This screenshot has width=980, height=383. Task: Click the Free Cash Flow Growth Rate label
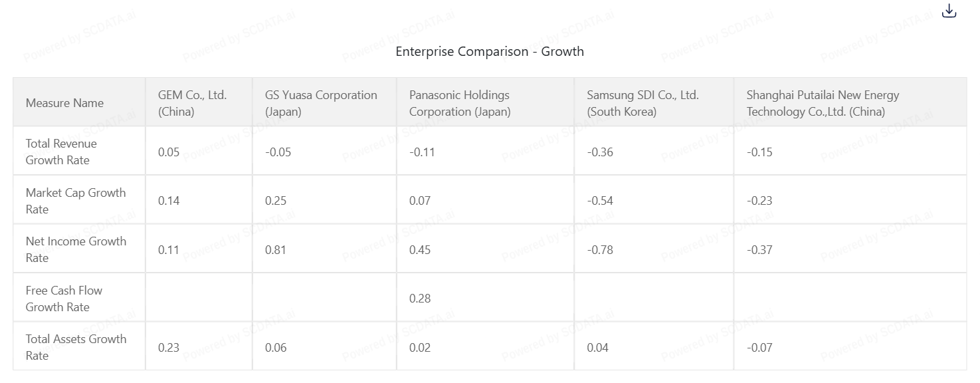64,299
